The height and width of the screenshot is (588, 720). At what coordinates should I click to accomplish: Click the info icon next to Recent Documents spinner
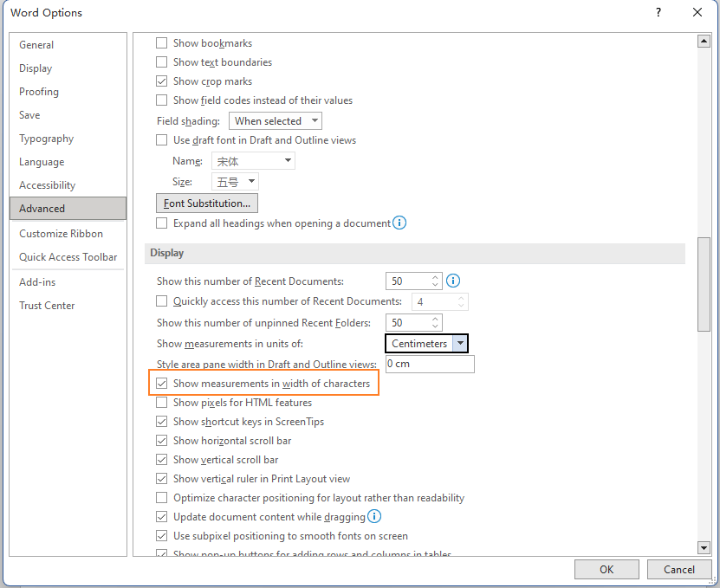coord(453,281)
